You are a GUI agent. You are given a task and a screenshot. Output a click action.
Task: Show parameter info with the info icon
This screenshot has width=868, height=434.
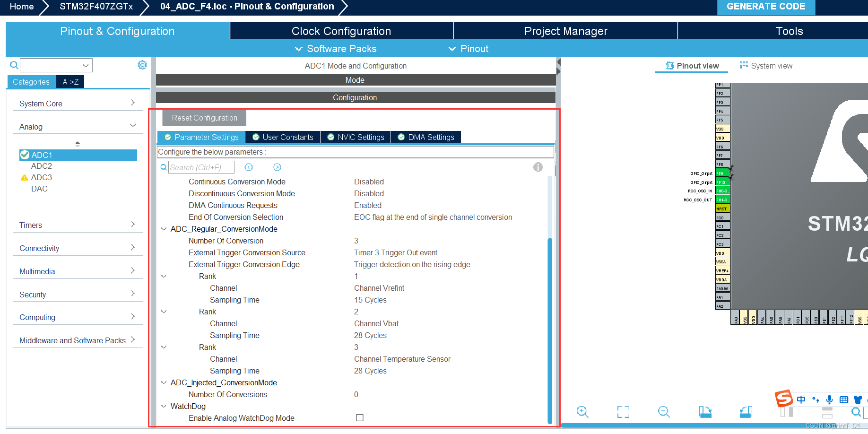point(538,167)
